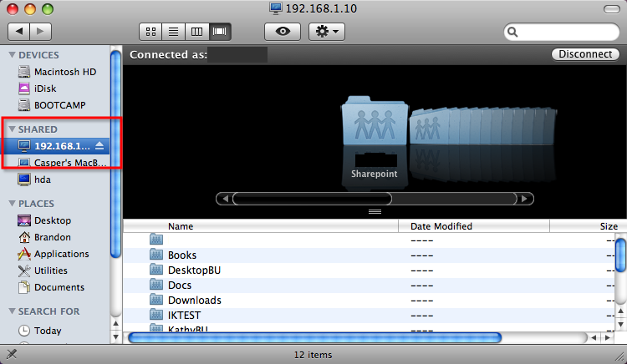Click the horizontal scroll left arrow

pyautogui.click(x=594, y=337)
